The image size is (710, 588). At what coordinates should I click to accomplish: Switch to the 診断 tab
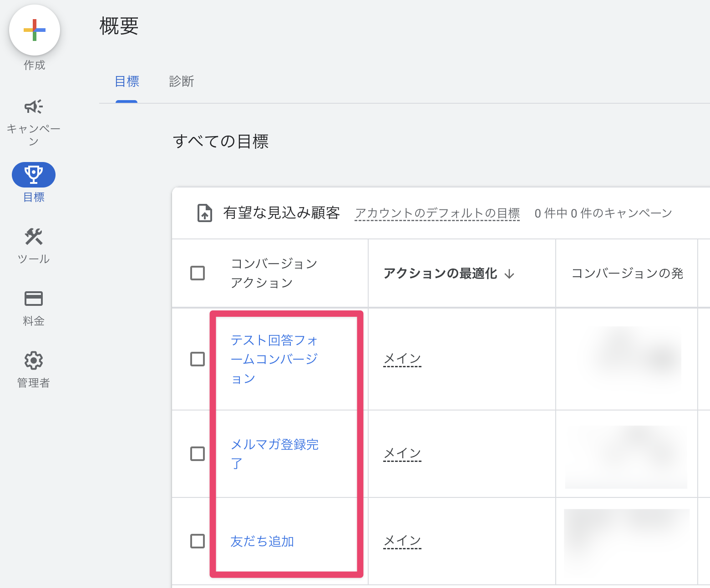181,81
